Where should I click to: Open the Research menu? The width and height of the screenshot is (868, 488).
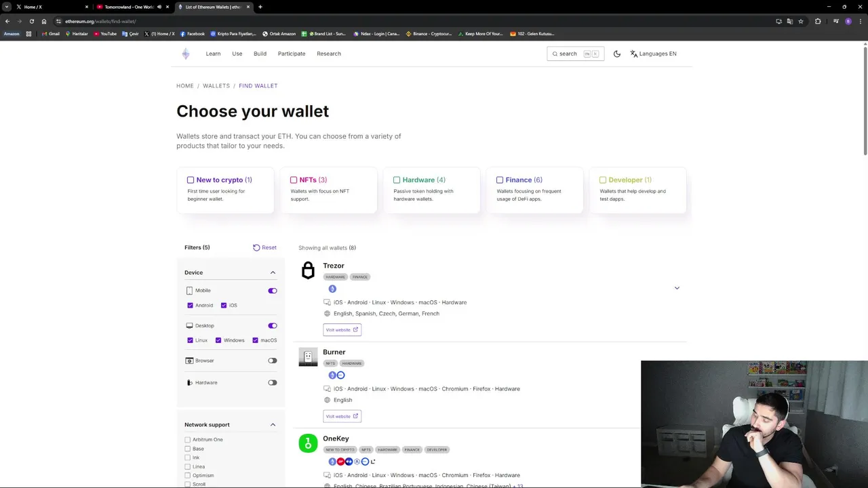pos(329,54)
